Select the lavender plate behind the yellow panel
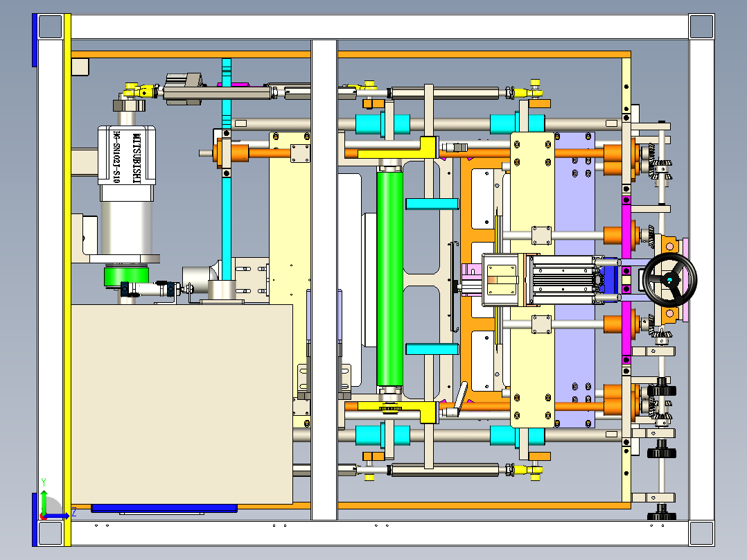The height and width of the screenshot is (560, 747). [574, 280]
